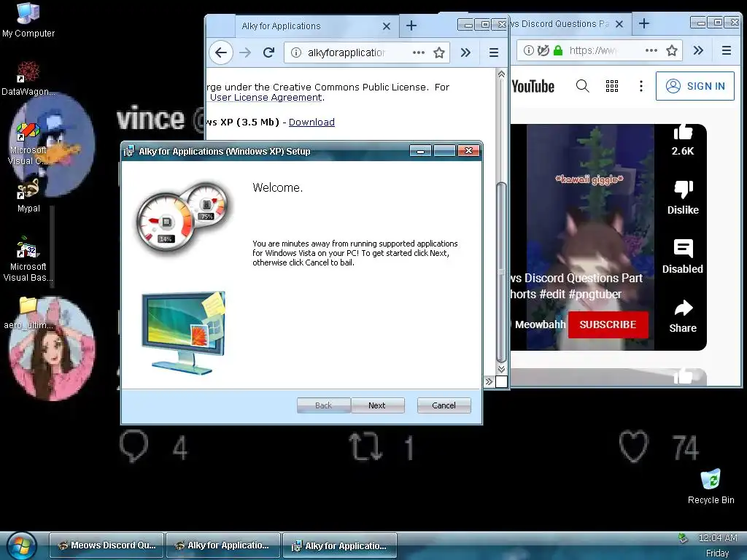The image size is (747, 560).
Task: Select the Discord Questions tab in YouTube window
Action: (x=560, y=24)
